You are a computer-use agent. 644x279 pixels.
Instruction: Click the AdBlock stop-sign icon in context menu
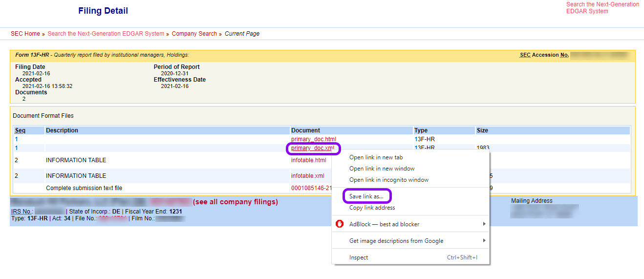coord(340,224)
